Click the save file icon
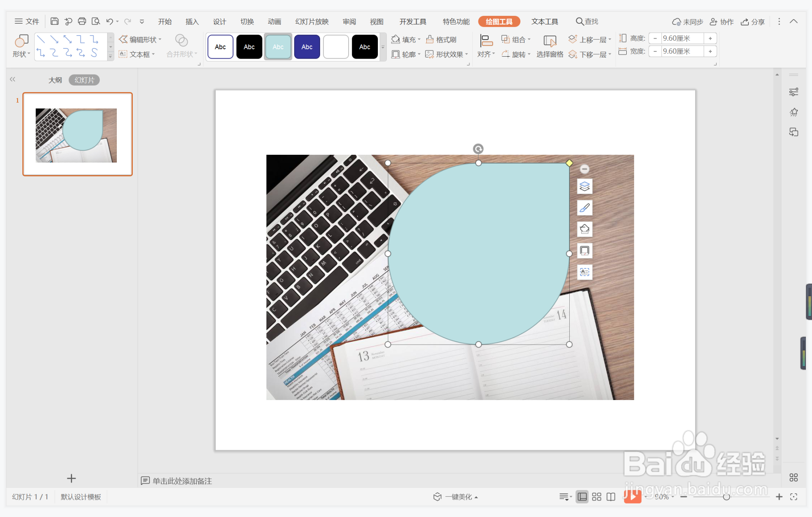The height and width of the screenshot is (517, 812). click(54, 21)
